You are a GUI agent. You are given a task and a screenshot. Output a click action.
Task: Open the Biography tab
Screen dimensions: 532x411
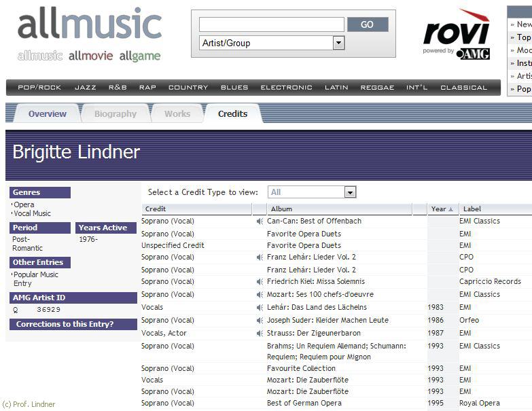tap(115, 113)
